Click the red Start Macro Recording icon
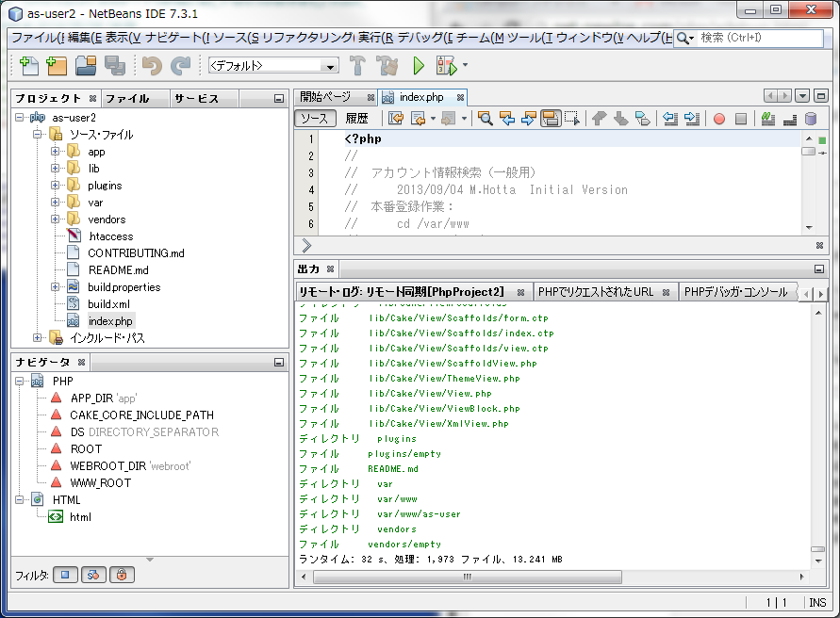The width and height of the screenshot is (840, 618). [719, 119]
